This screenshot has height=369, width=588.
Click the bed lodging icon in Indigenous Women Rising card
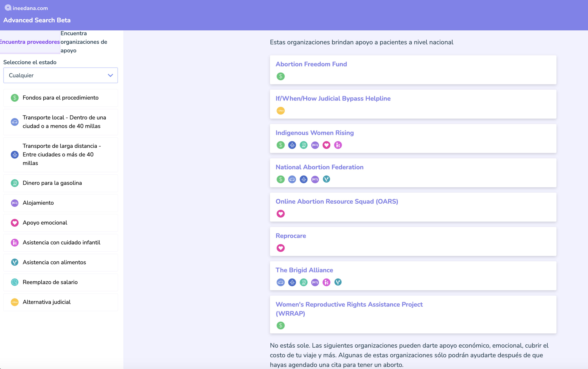coord(315,145)
